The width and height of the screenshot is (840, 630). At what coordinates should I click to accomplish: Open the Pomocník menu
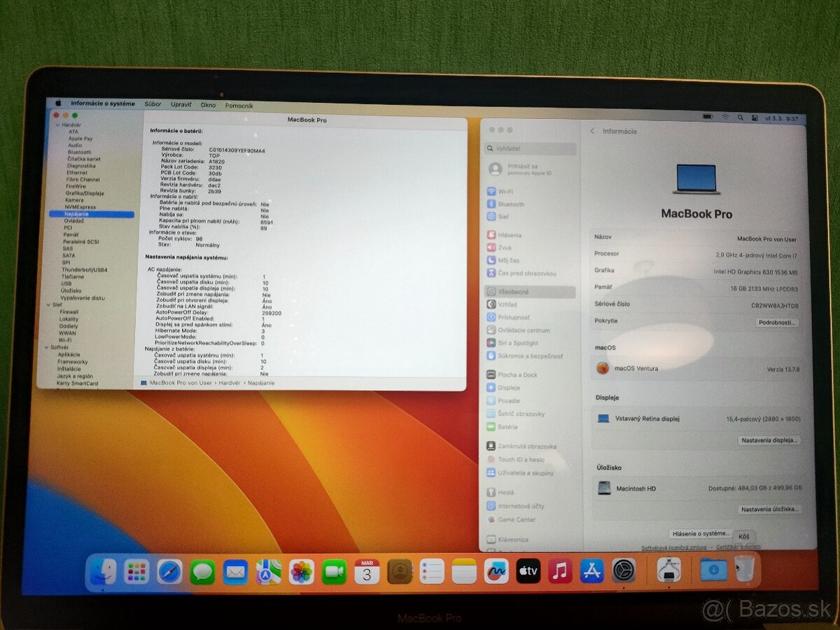240,105
